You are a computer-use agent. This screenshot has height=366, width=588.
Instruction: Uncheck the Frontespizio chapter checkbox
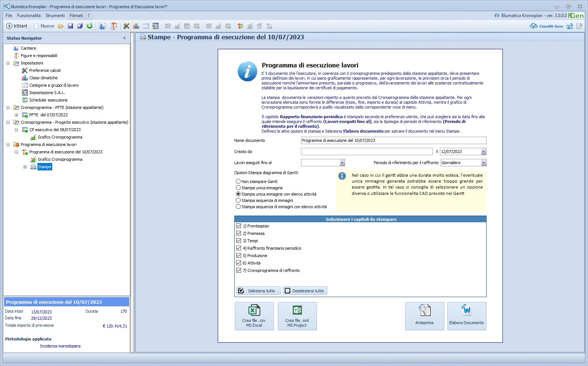[238, 226]
